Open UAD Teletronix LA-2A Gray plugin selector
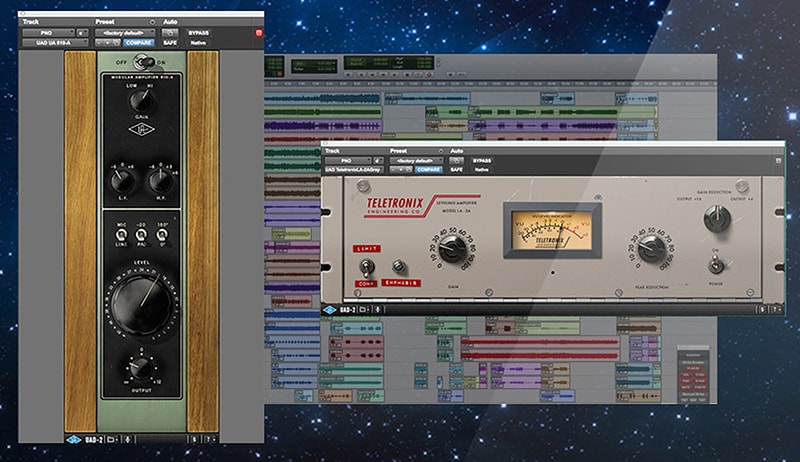This screenshot has width=800, height=462. [x=354, y=169]
